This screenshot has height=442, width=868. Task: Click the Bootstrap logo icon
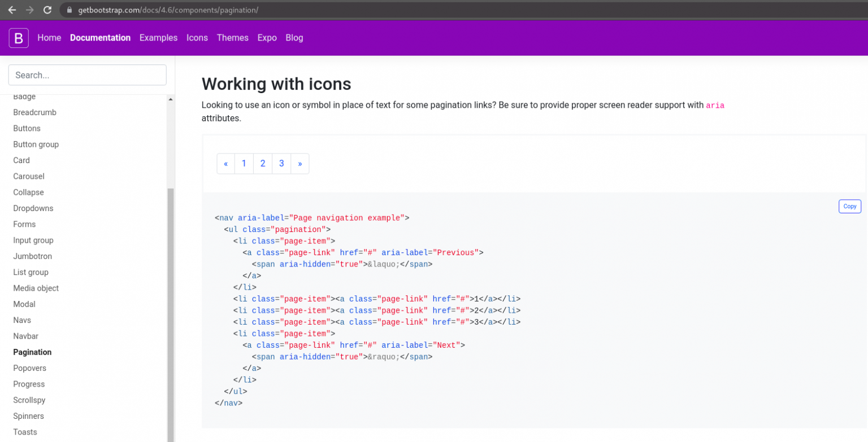pyautogui.click(x=19, y=38)
